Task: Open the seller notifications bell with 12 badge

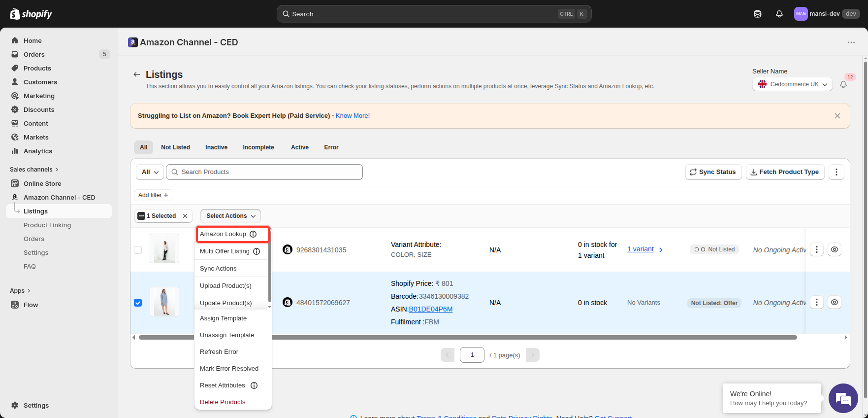Action: pos(843,84)
